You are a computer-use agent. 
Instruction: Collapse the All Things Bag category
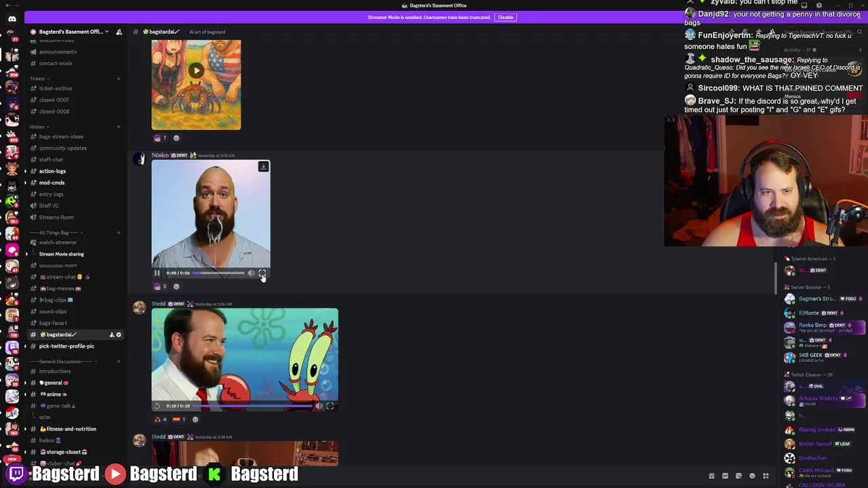point(58,232)
